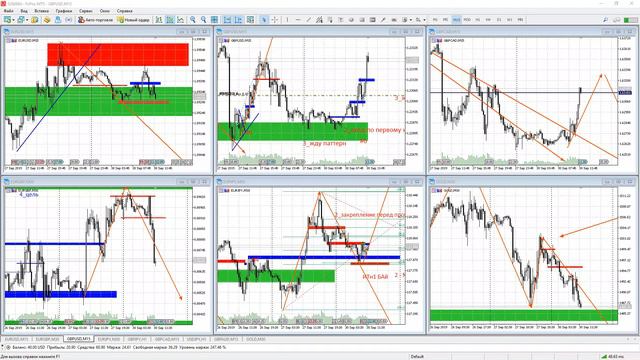Click the search magnifier icon in toolbar
This screenshot has height=360, width=640.
(605, 20)
